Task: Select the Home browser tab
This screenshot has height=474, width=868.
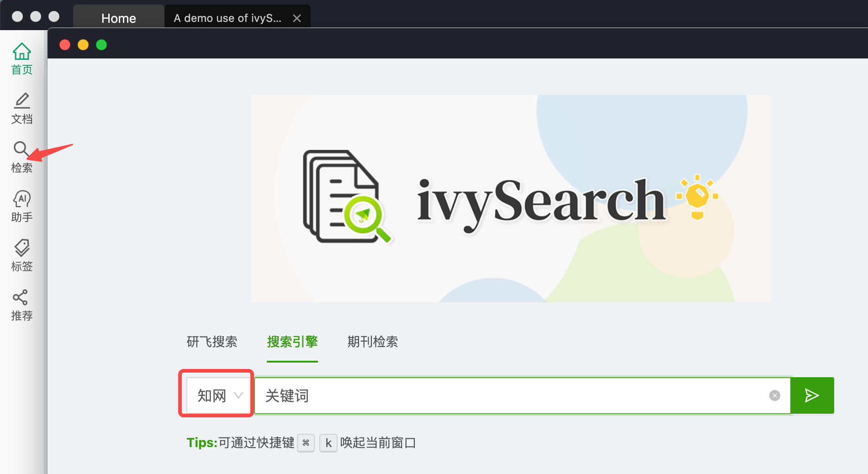Action: [x=119, y=18]
